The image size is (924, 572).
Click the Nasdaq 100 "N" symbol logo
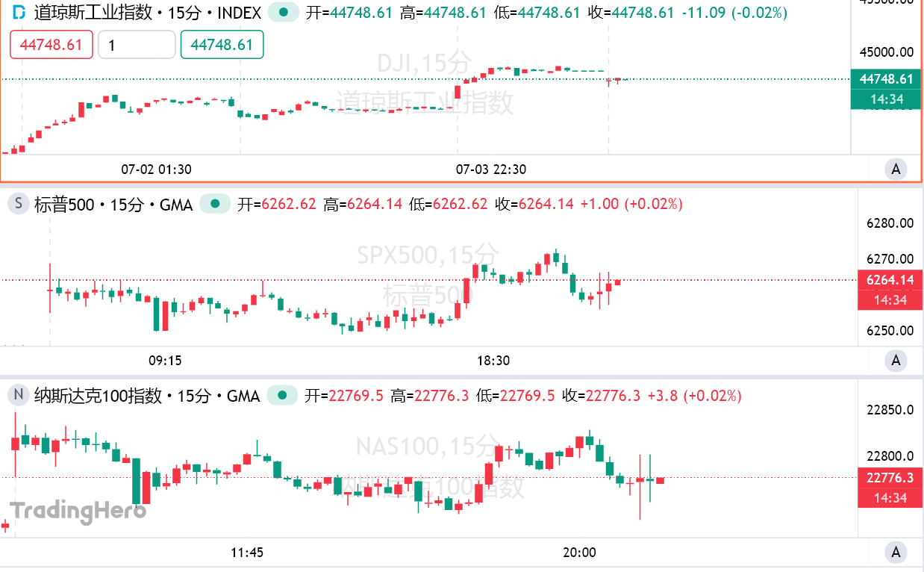tap(19, 395)
